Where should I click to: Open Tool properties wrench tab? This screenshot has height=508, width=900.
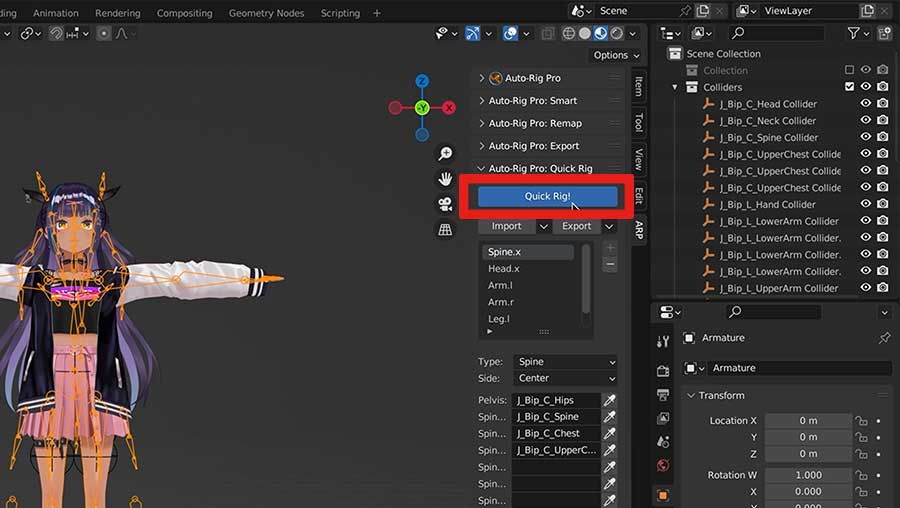pos(663,342)
